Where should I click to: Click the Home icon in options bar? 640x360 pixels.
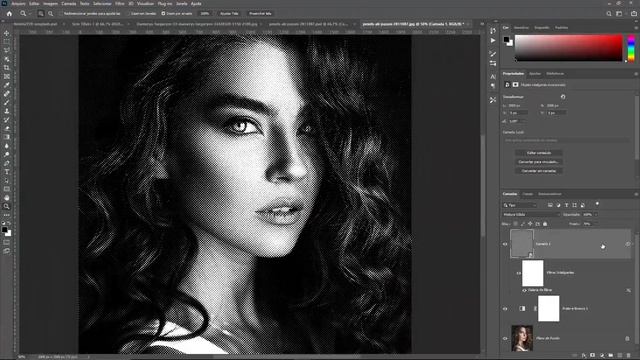(x=9, y=13)
